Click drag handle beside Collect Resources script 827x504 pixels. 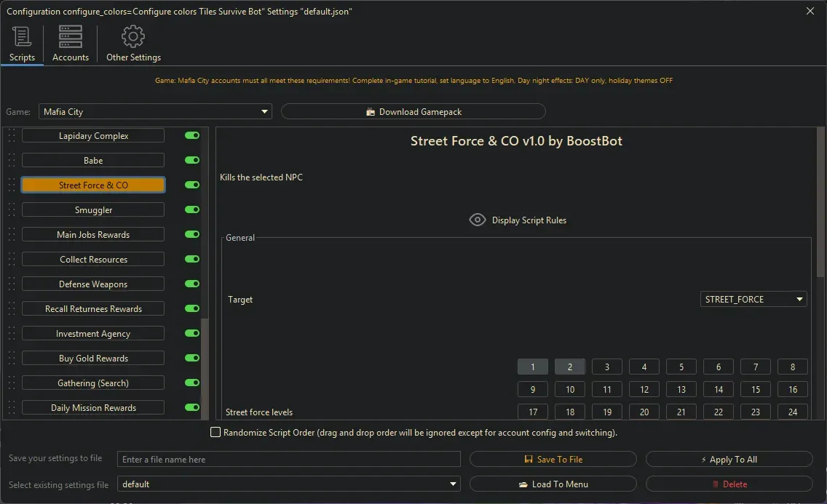tap(11, 260)
